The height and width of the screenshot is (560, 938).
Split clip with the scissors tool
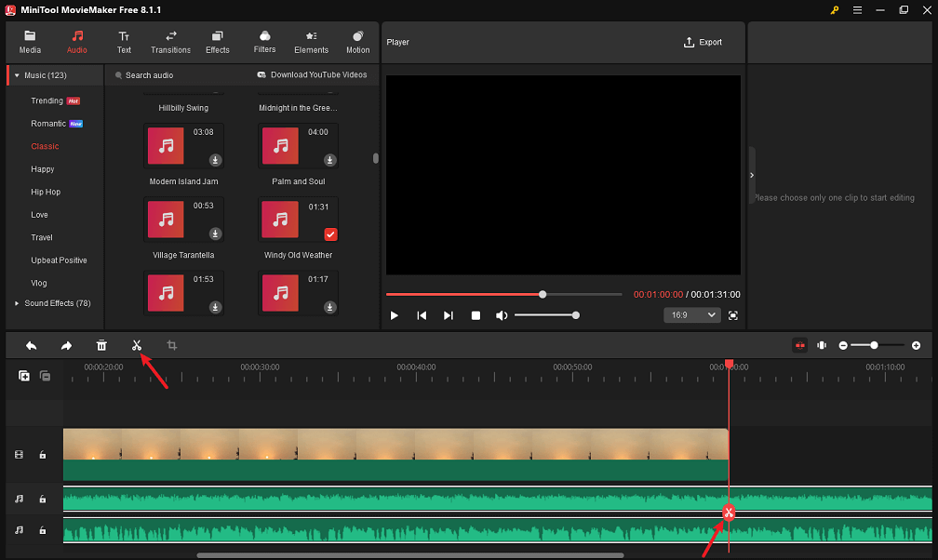tap(137, 345)
